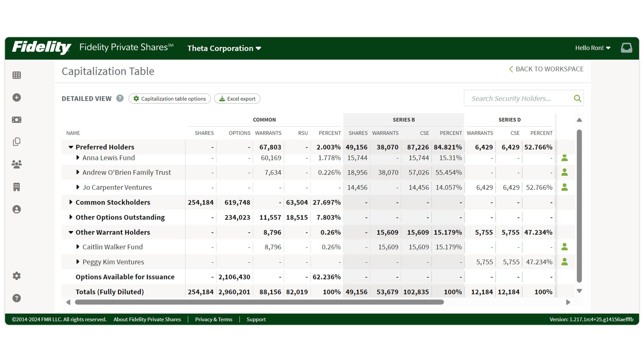Click the search magnifier icon
The width and height of the screenshot is (644, 362).
pos(577,98)
